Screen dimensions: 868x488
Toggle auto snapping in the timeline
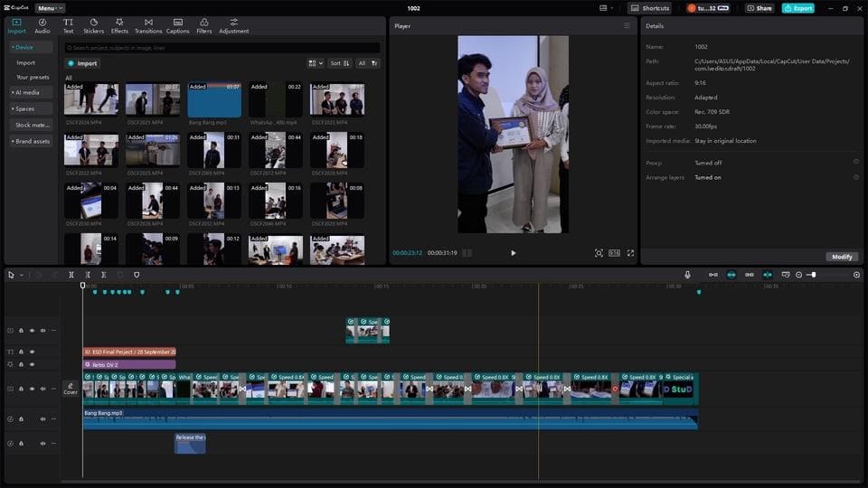click(731, 275)
